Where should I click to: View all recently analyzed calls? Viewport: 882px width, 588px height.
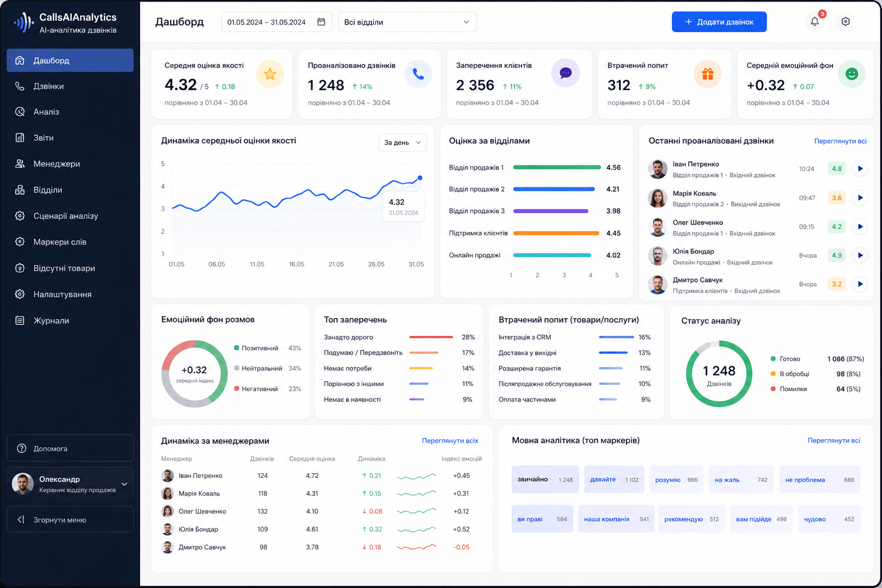[840, 141]
